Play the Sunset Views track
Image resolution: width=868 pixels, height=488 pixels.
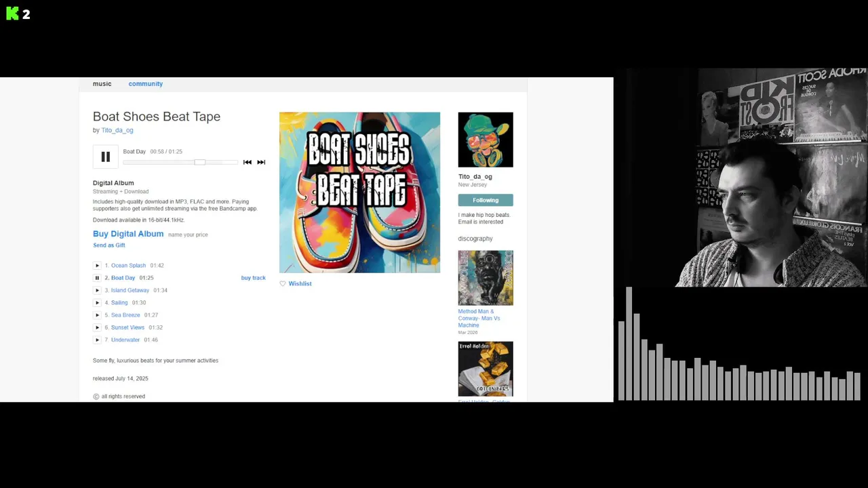click(97, 327)
